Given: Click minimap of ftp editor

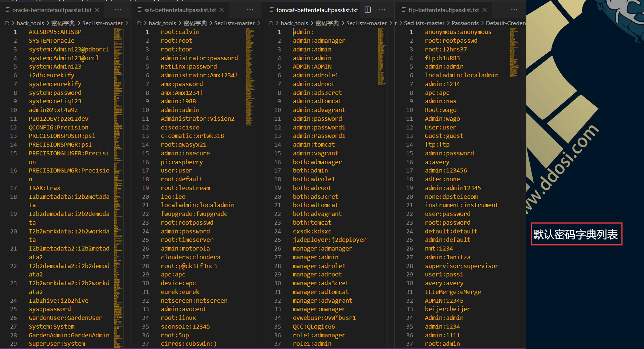Looking at the screenshot, I should click(x=514, y=53).
